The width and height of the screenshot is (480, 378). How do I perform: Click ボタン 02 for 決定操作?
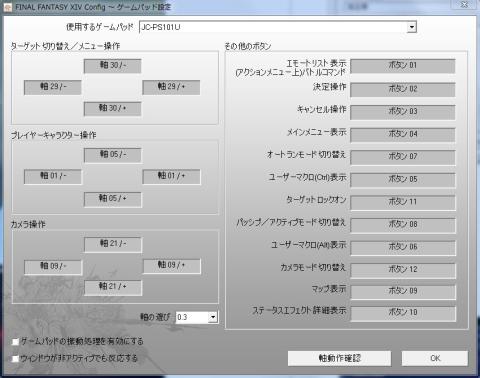pos(403,89)
